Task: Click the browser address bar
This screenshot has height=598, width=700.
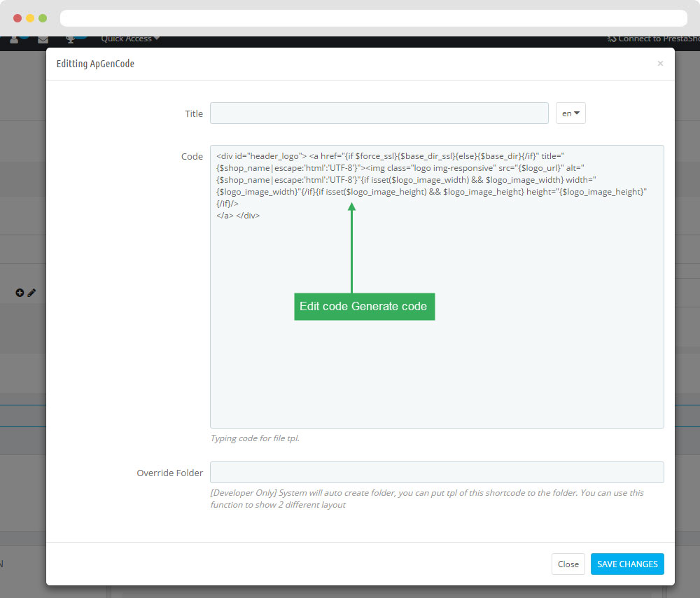Action: point(373,18)
